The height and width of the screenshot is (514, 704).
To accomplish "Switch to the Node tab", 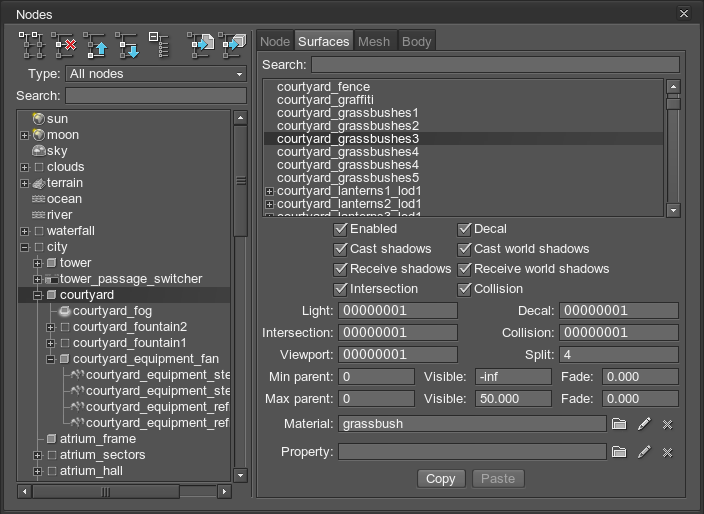I will tap(275, 41).
